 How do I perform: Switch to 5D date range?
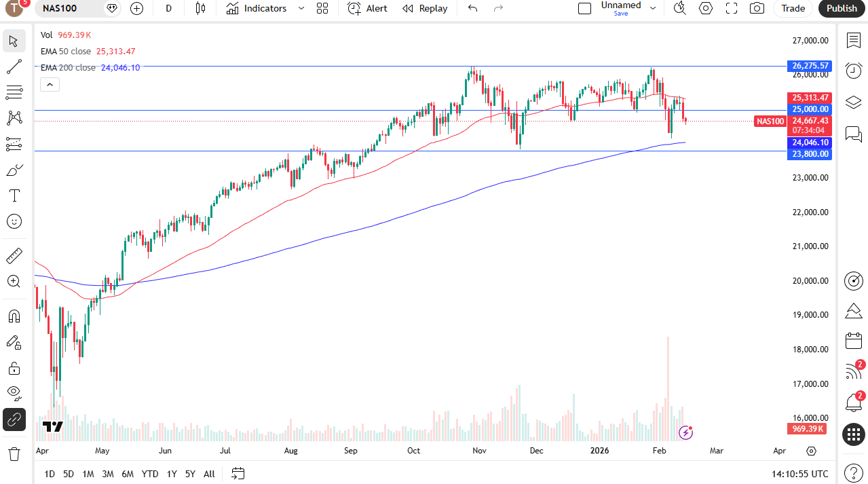point(69,474)
